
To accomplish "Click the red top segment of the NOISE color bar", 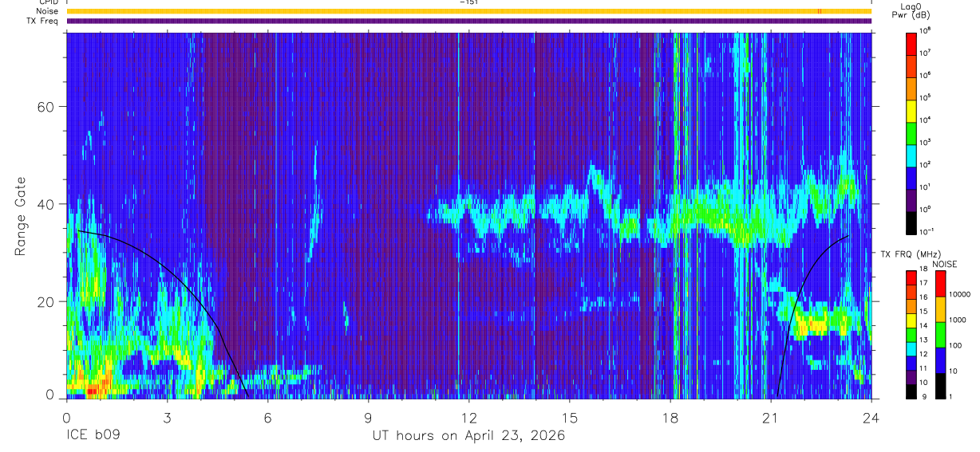I will (940, 284).
